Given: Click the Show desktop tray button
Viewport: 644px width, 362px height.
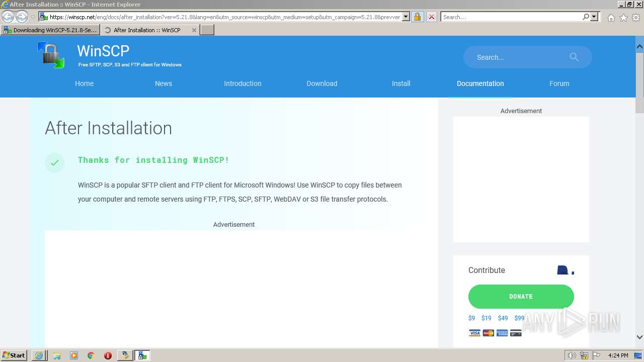Looking at the screenshot, I should click(638, 355).
